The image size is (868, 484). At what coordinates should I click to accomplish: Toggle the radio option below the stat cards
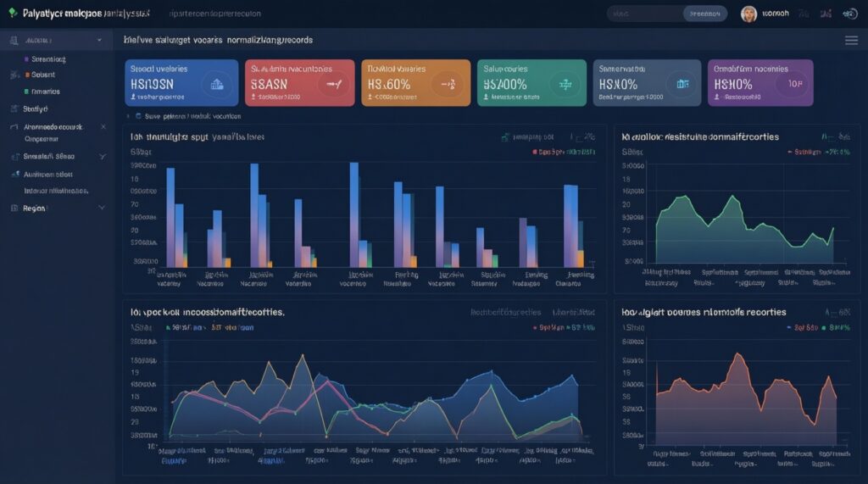[x=138, y=116]
